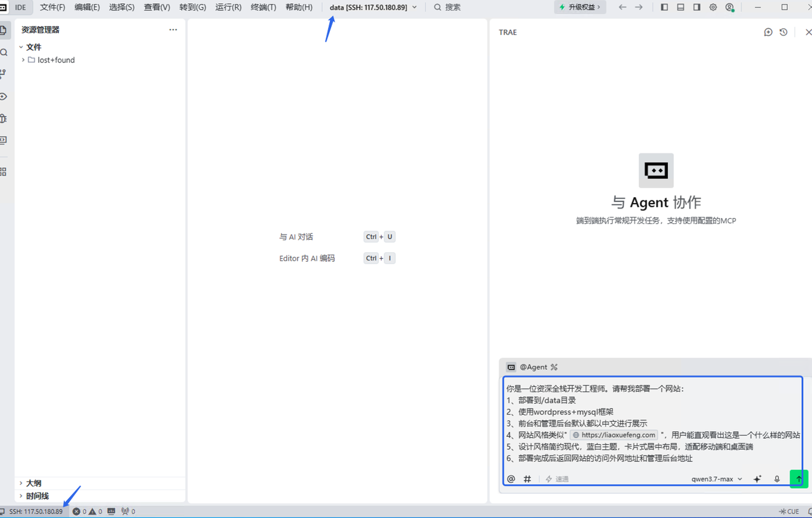Click the @ mention context icon
Image resolution: width=812 pixels, height=518 pixels.
tap(511, 479)
